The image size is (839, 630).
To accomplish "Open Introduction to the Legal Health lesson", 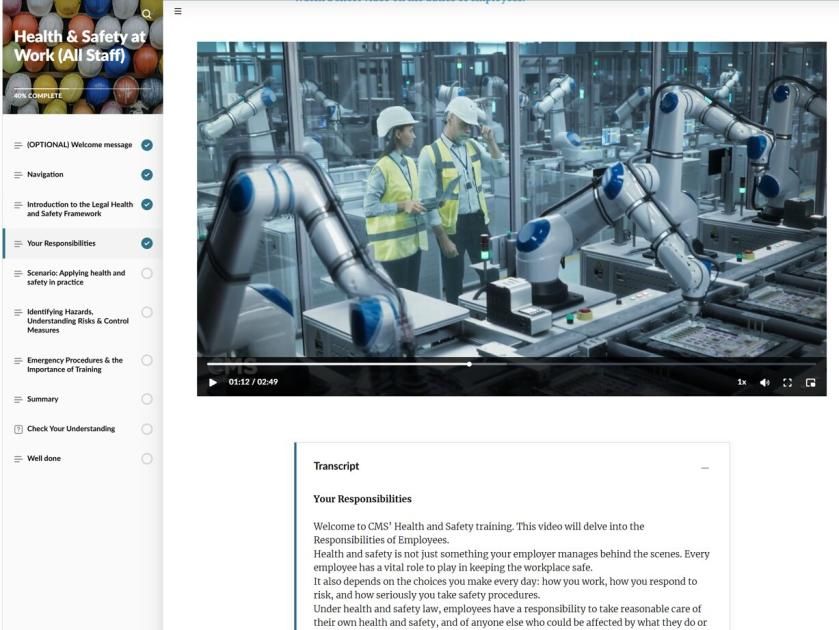I will coord(83,209).
